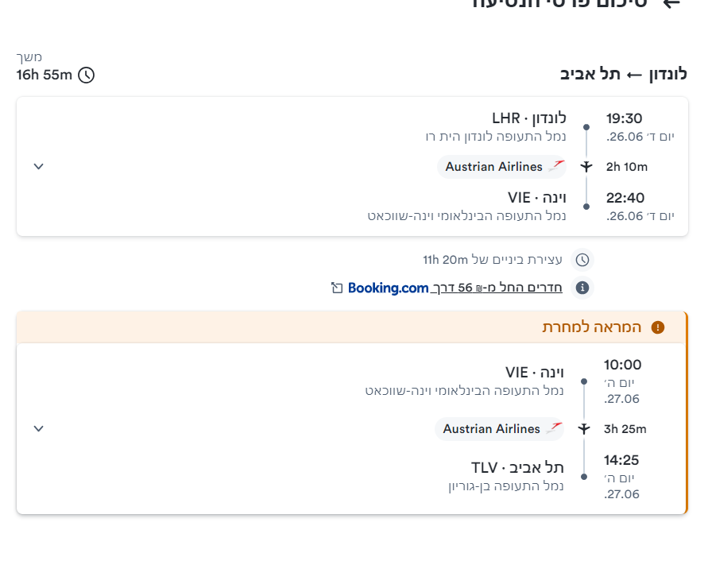Expand the London to Vienna flight details
This screenshot has height=588, width=708.
(38, 166)
